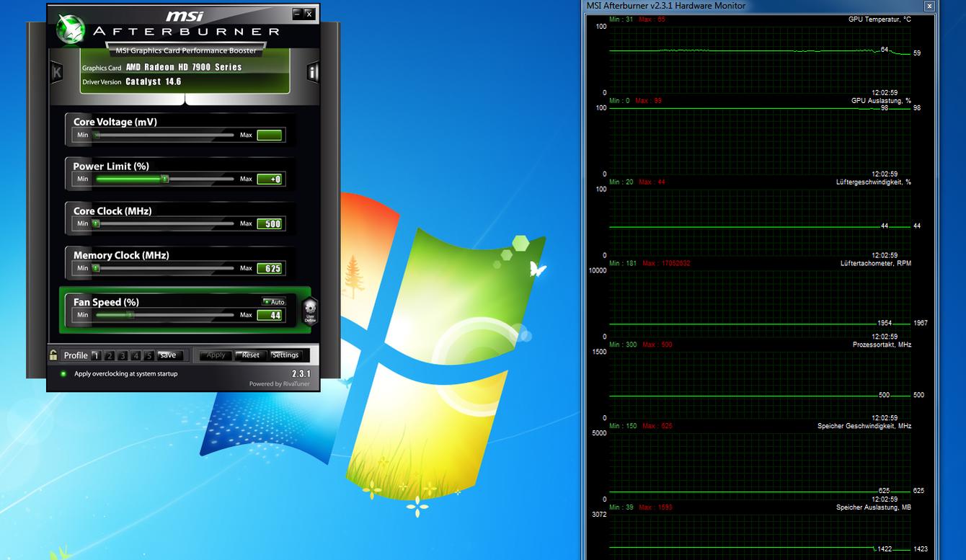Select profile slot 3

tap(123, 355)
